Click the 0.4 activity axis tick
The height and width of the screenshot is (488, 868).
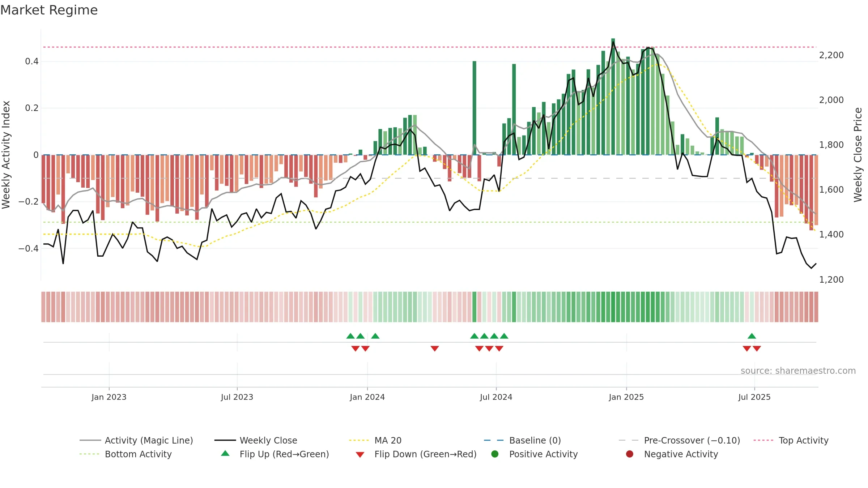click(x=32, y=61)
